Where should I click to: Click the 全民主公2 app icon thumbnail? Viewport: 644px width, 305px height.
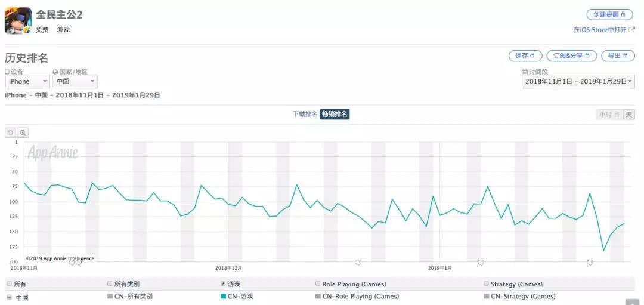18,21
